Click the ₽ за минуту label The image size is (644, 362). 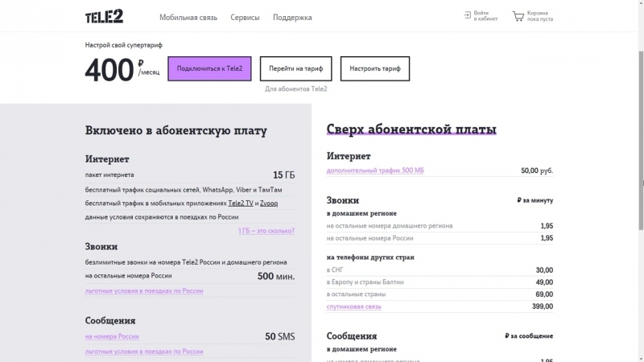click(x=535, y=200)
